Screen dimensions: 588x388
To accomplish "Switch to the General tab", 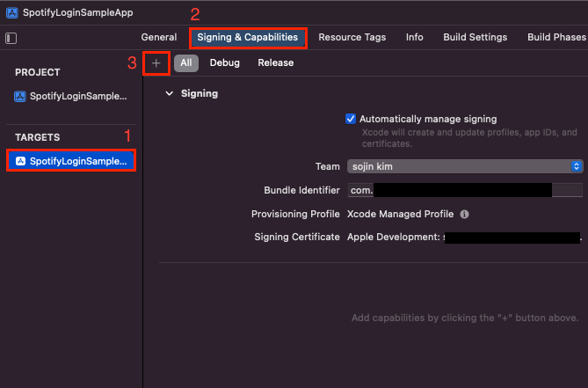I will point(159,37).
